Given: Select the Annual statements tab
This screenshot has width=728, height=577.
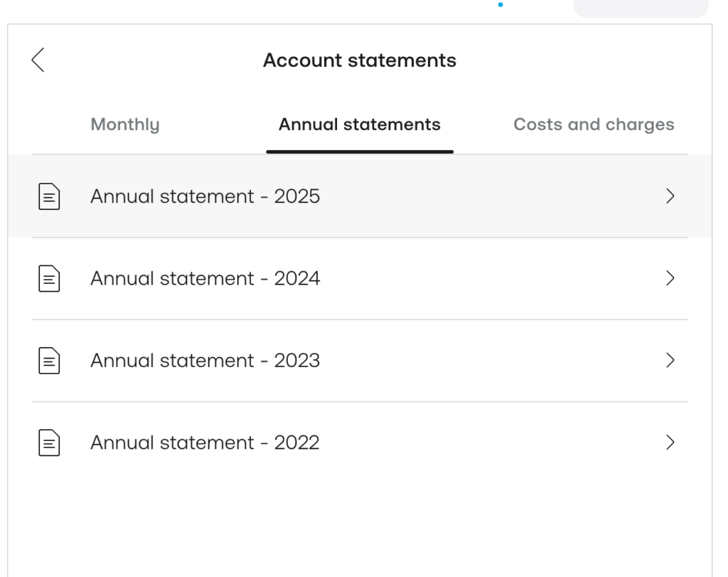Looking at the screenshot, I should pos(360,125).
